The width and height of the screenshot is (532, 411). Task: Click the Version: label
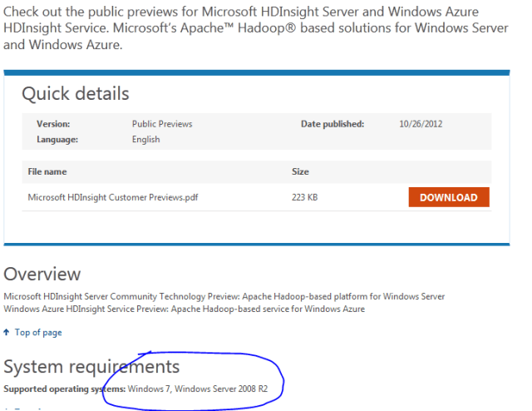(53, 124)
